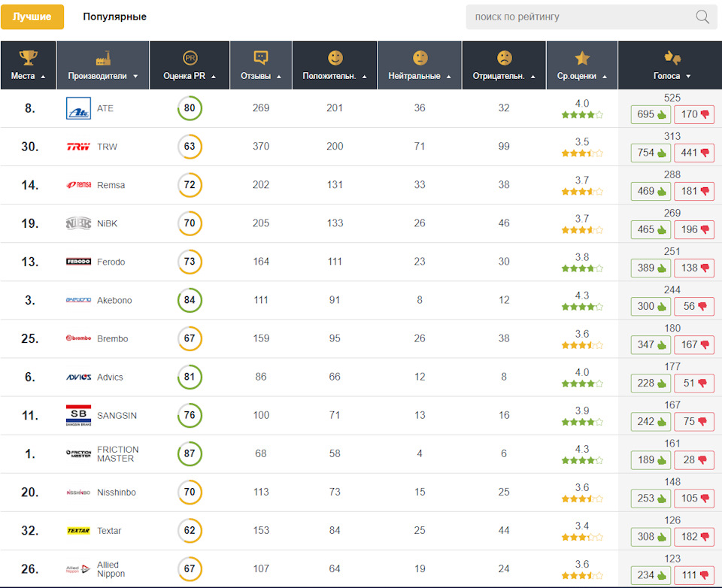Click the Brembo brand logo
The width and height of the screenshot is (722, 588).
tap(78, 338)
